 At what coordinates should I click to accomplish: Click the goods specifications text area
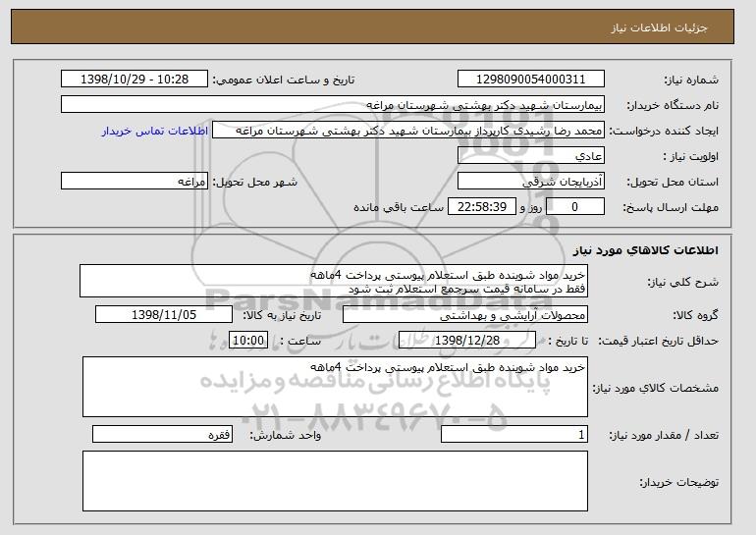click(335, 387)
